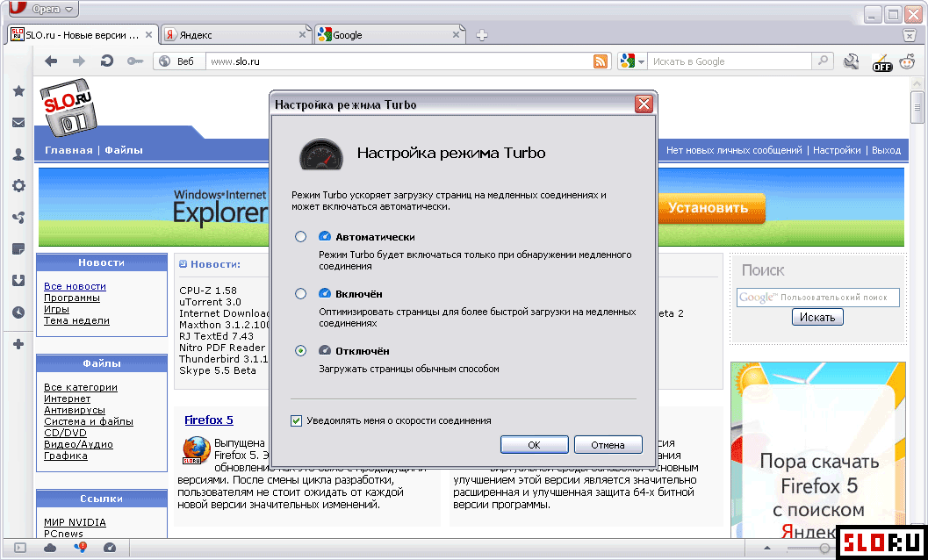Open the Файлы site menu item
The width and height of the screenshot is (928, 560).
124,150
